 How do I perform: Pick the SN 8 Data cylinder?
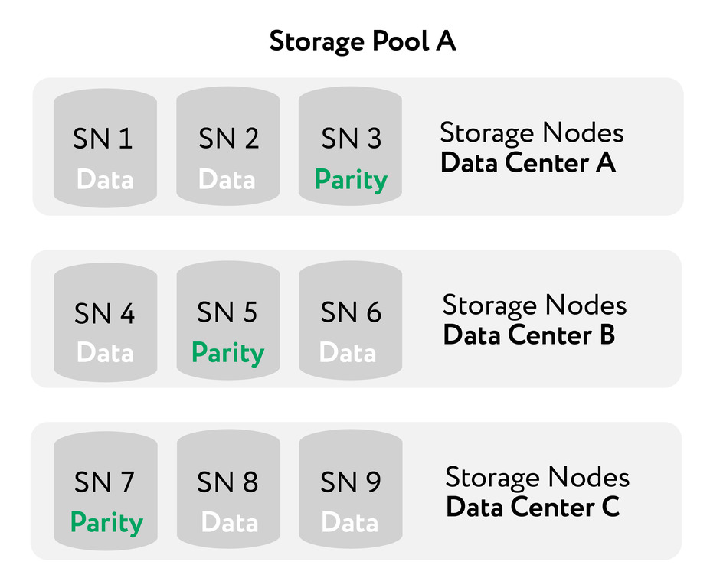[229, 489]
